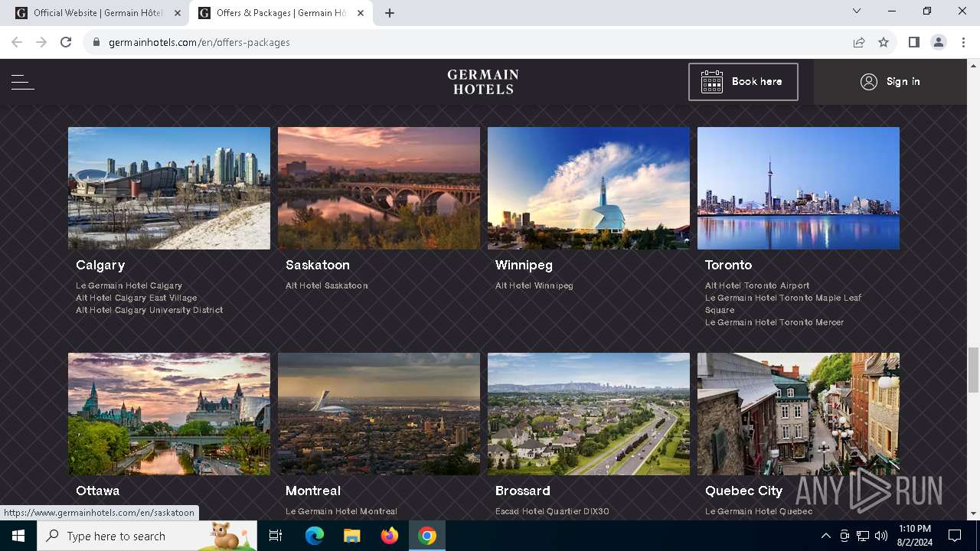Open Alt Hotel Winnipeg link
Screen dimensions: 980x551
click(534, 285)
